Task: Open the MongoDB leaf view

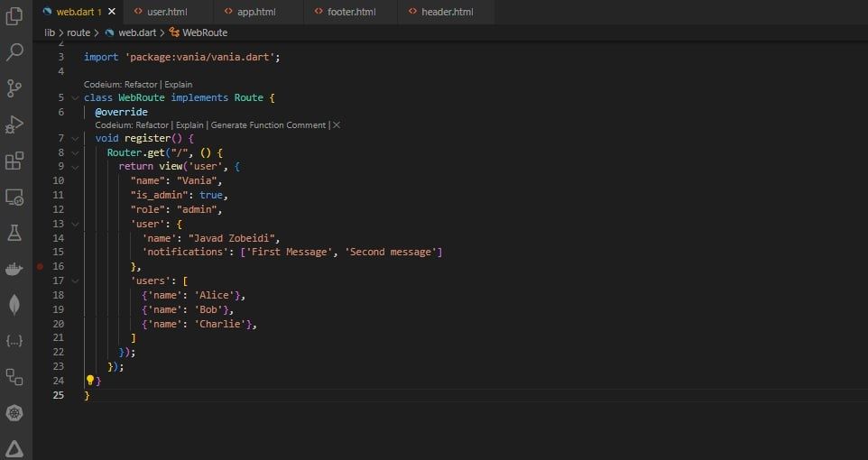Action: (x=14, y=305)
